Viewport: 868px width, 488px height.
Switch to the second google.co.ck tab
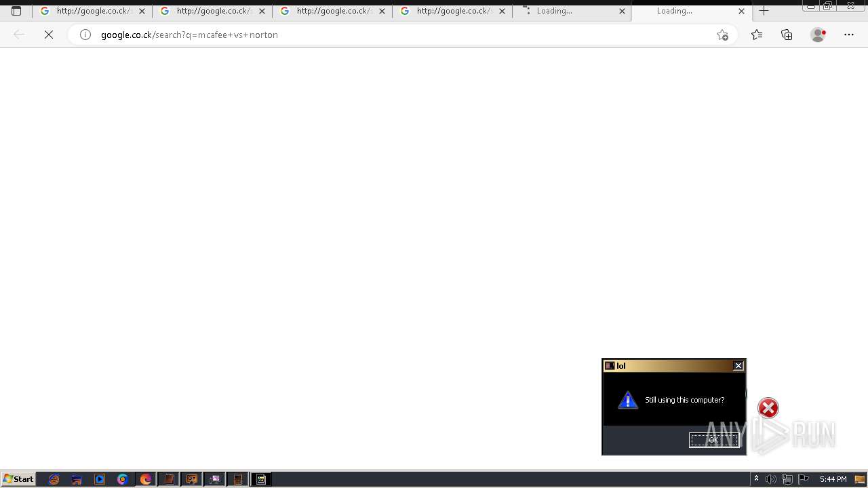click(212, 11)
